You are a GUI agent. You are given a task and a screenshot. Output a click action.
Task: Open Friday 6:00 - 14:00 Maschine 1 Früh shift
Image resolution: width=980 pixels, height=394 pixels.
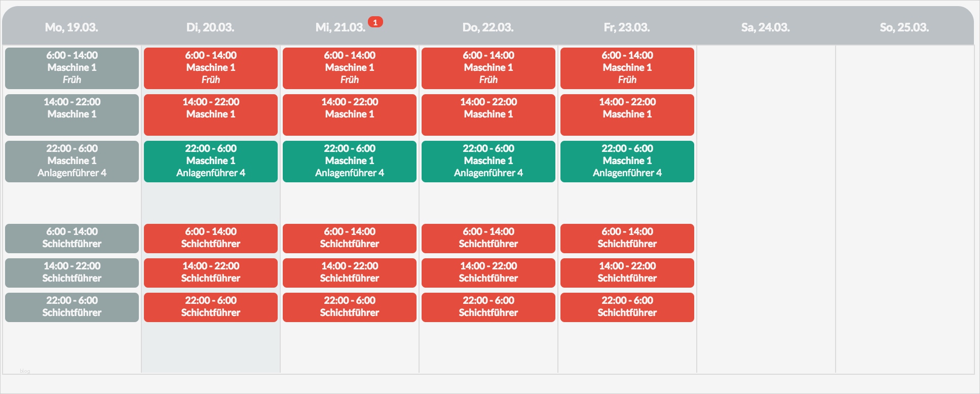point(627,68)
